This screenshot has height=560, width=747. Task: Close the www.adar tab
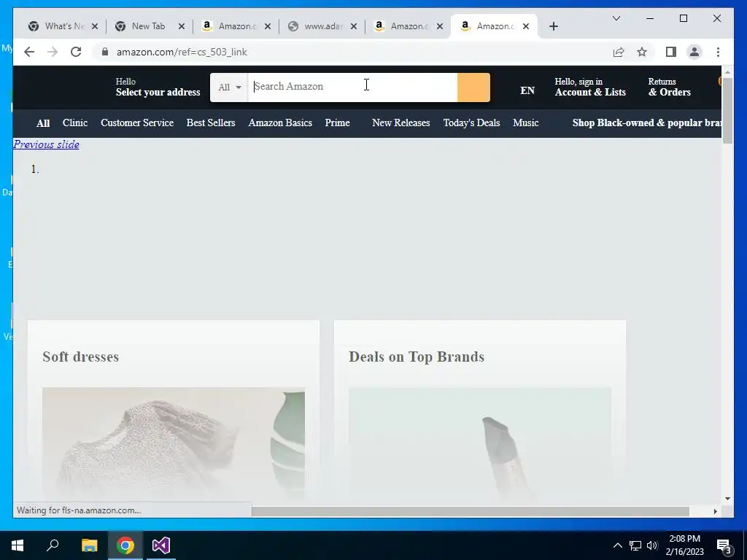[354, 27]
